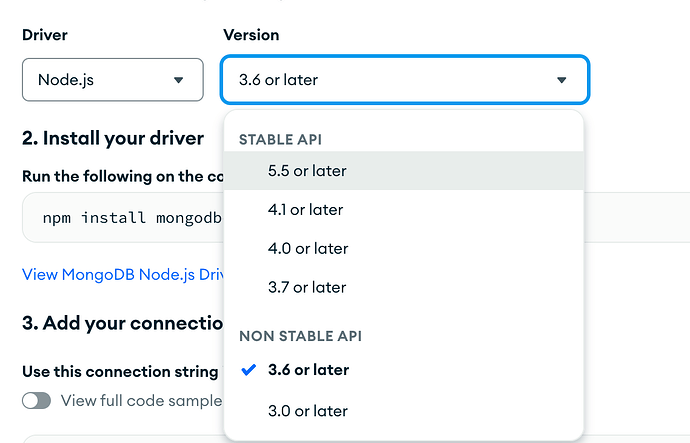The width and height of the screenshot is (690, 443).
Task: Open the View MongoDB Node.js Driver link
Action: click(x=122, y=273)
